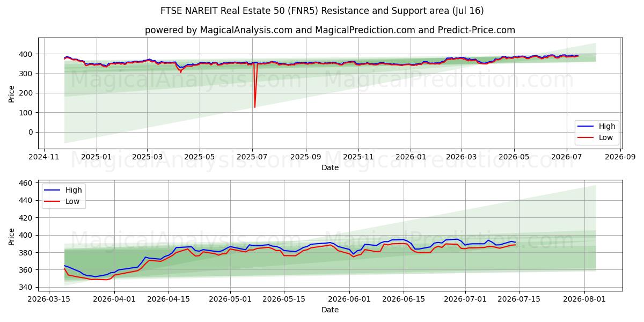The height and width of the screenshot is (322, 644).
Task: Click the '2025-05' date tick label
Action: (x=200, y=157)
